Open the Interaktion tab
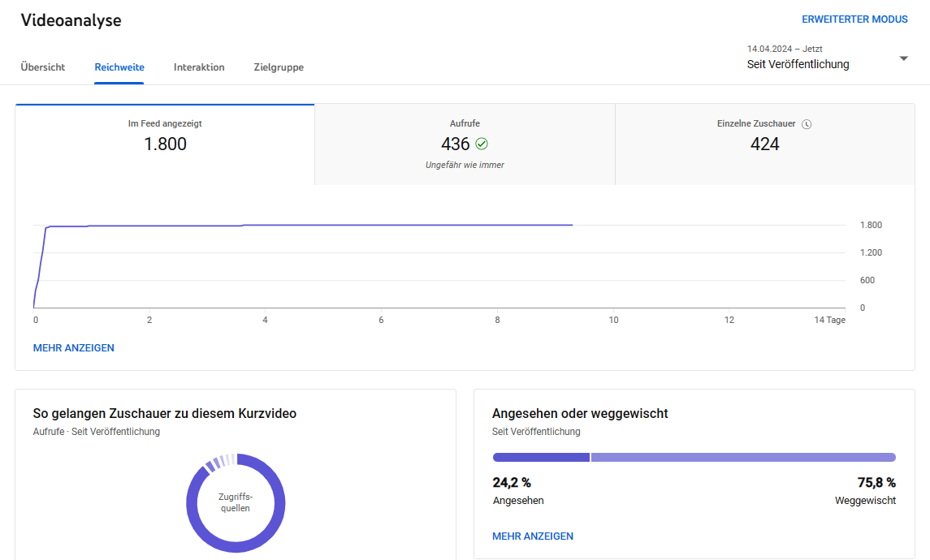Viewport: 930px width, 560px height. coord(199,67)
